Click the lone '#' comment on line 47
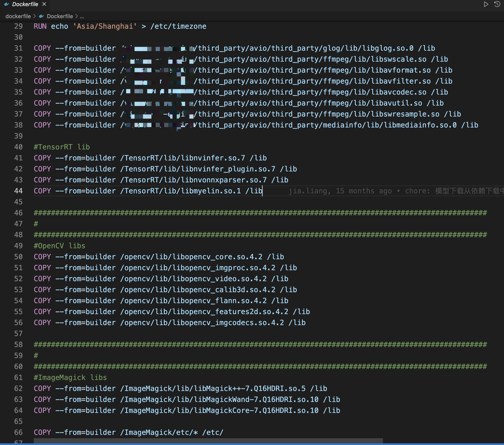The image size is (504, 445). point(36,224)
